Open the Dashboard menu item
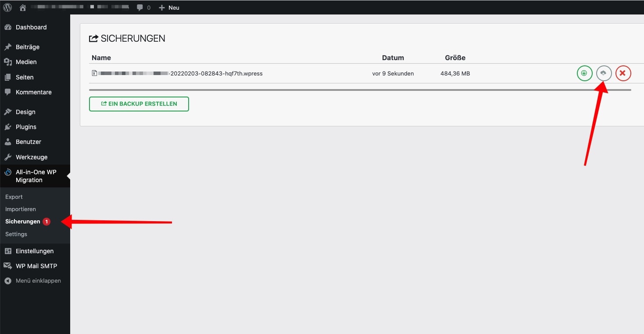Image resolution: width=644 pixels, height=334 pixels. (31, 27)
